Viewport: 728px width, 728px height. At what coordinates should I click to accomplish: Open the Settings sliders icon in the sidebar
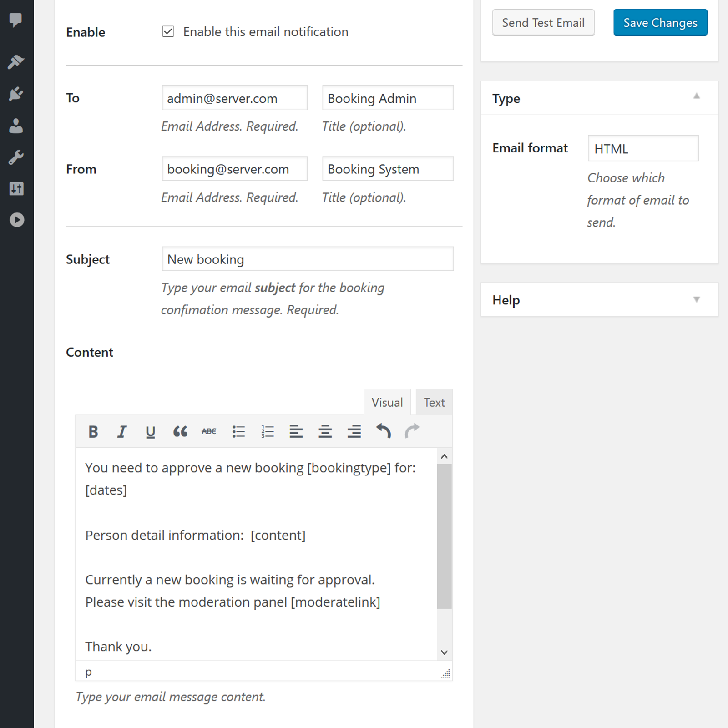(x=16, y=188)
